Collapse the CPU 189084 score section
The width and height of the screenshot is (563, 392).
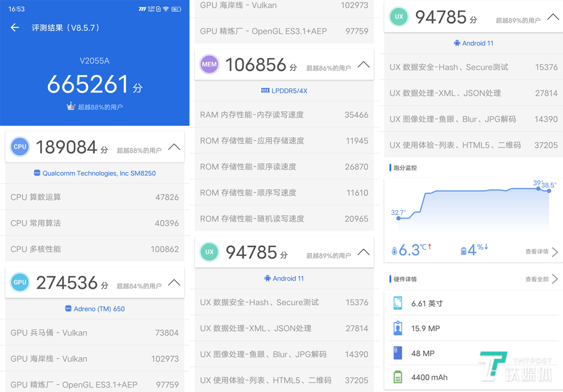pyautogui.click(x=174, y=147)
